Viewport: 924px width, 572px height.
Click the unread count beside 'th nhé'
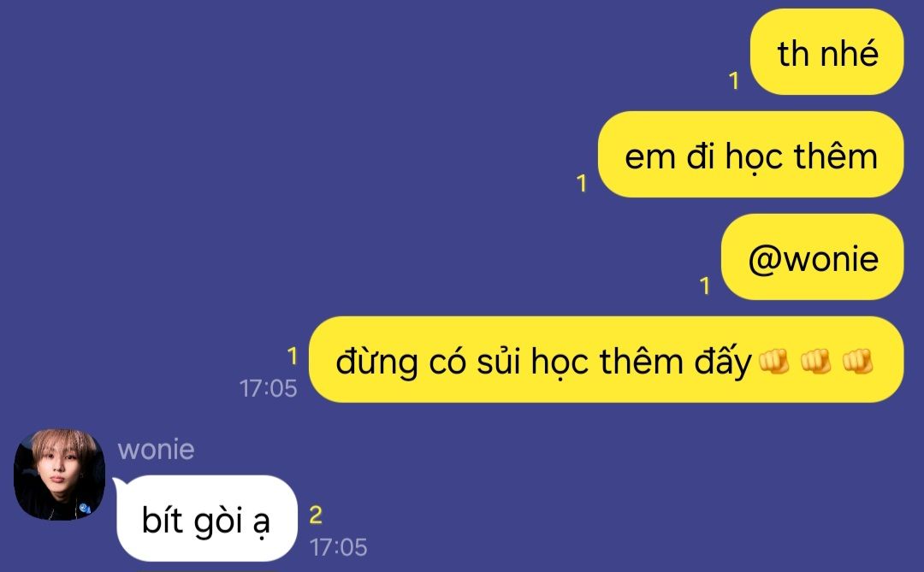tap(734, 80)
